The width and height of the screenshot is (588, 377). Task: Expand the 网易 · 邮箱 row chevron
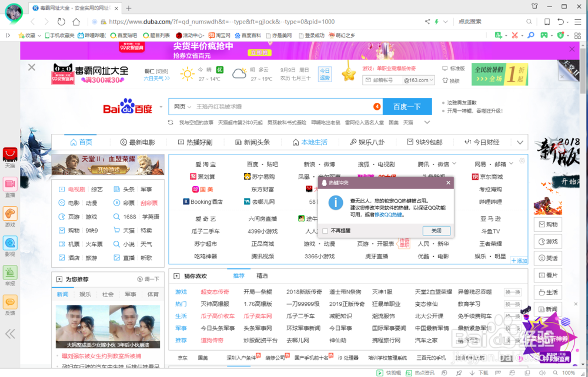511,164
